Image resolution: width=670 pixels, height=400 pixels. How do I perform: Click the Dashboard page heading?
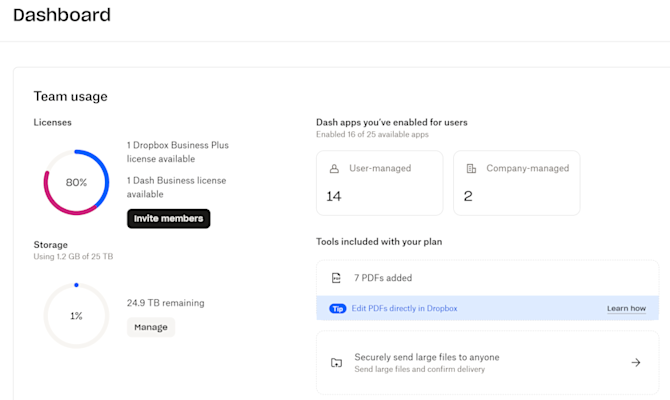[62, 15]
